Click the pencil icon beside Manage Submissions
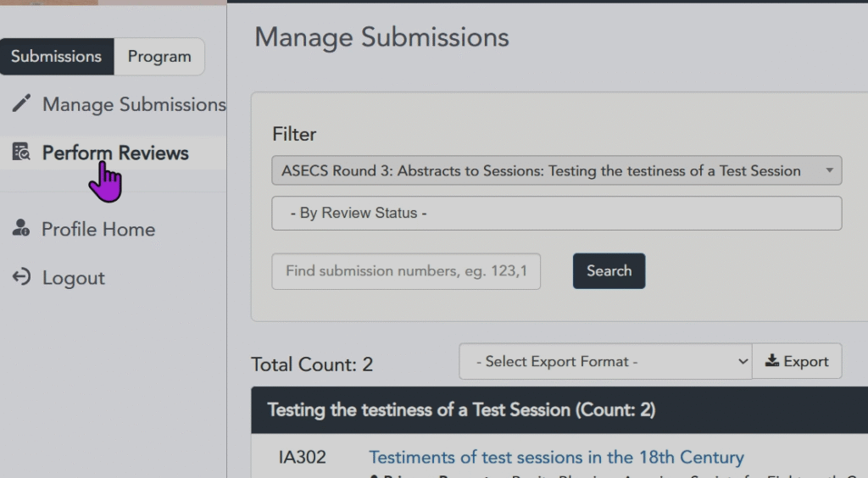Image resolution: width=868 pixels, height=478 pixels. 21,104
